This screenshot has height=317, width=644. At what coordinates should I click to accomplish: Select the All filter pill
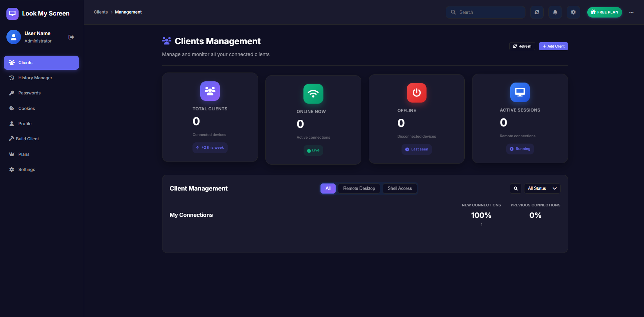(x=328, y=189)
